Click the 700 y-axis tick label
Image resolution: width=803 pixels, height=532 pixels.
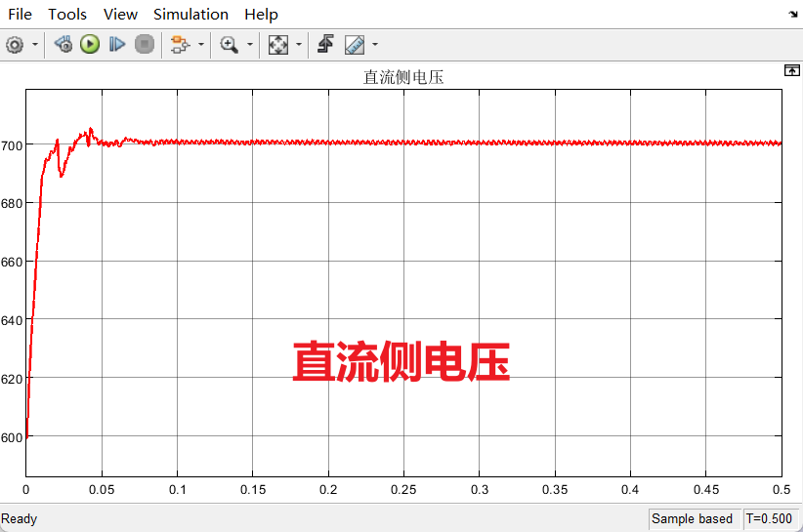12,145
